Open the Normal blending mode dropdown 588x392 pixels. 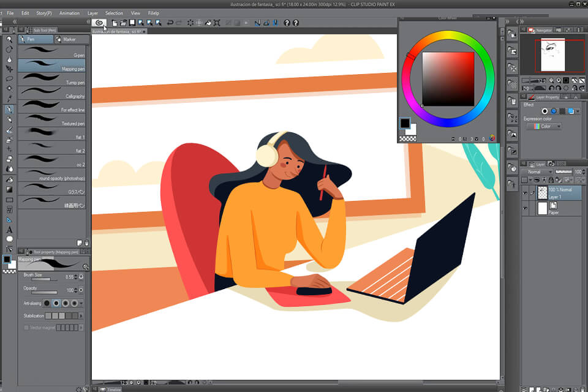(537, 171)
